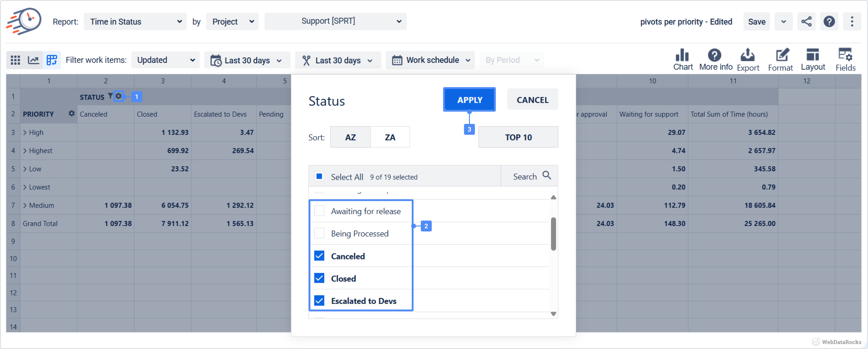Click the More info question icon
Screen dimensions: 868x349
tap(715, 55)
